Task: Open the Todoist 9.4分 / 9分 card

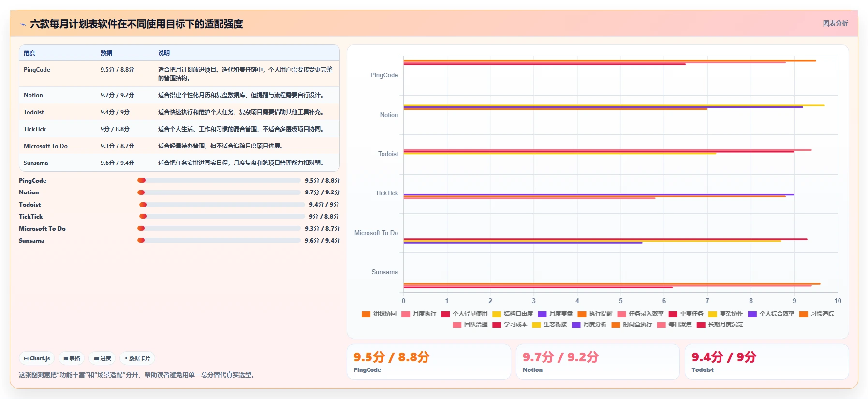Action: coord(766,362)
